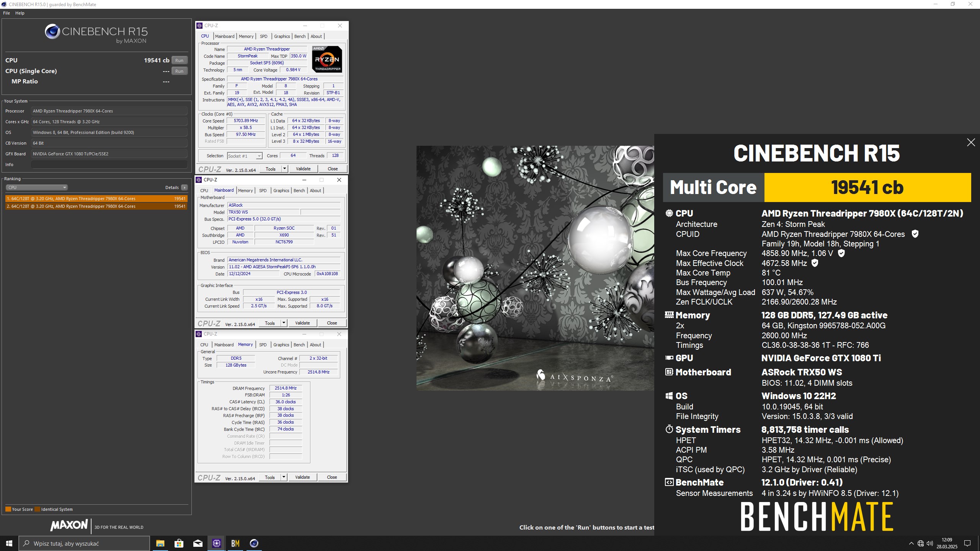980x551 pixels.
Task: Click the BenchMate terminal icon
Action: click(669, 482)
